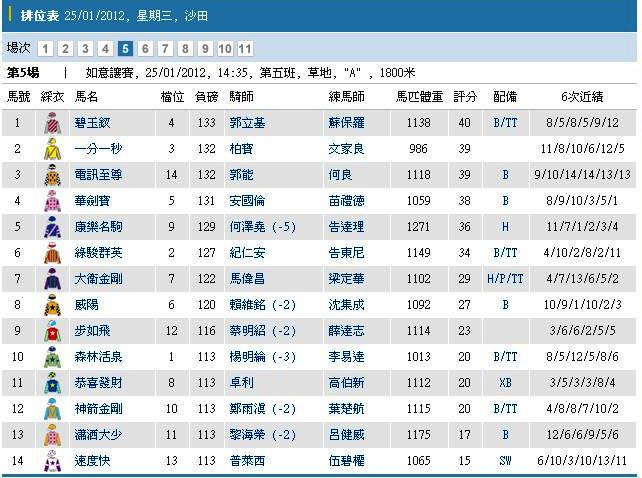Click the silk icon for 瀟洒大少
Viewport: 642px width, 478px height.
click(52, 435)
